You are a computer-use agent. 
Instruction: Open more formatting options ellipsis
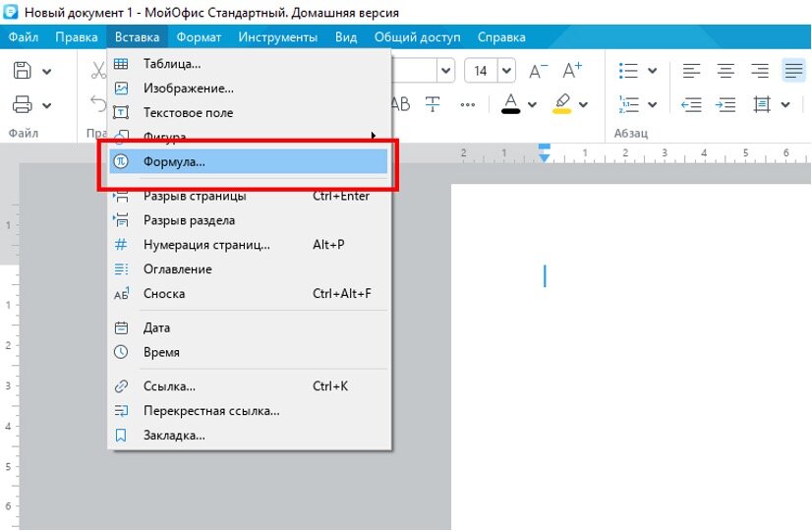(467, 104)
